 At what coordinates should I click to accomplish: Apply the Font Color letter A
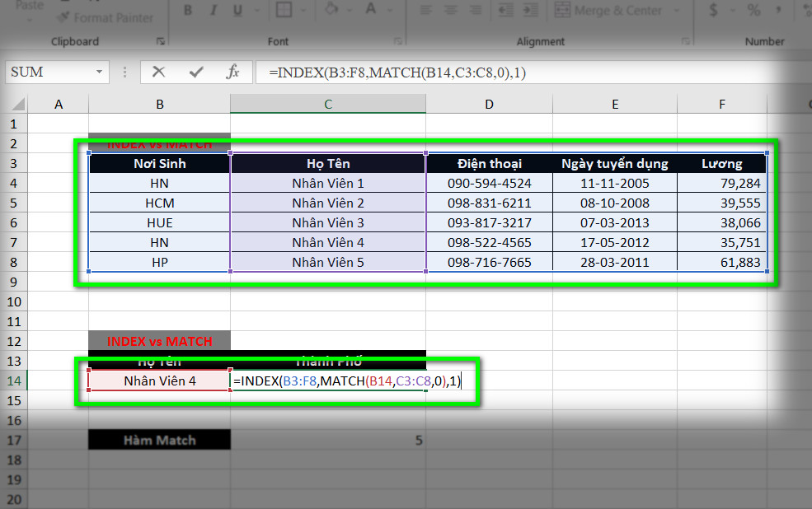(371, 9)
